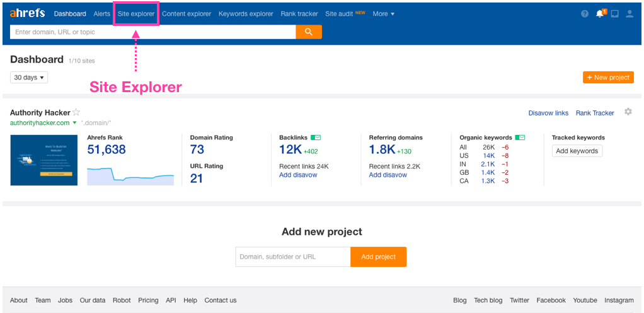Open Rank tracker in top navigation

(299, 14)
